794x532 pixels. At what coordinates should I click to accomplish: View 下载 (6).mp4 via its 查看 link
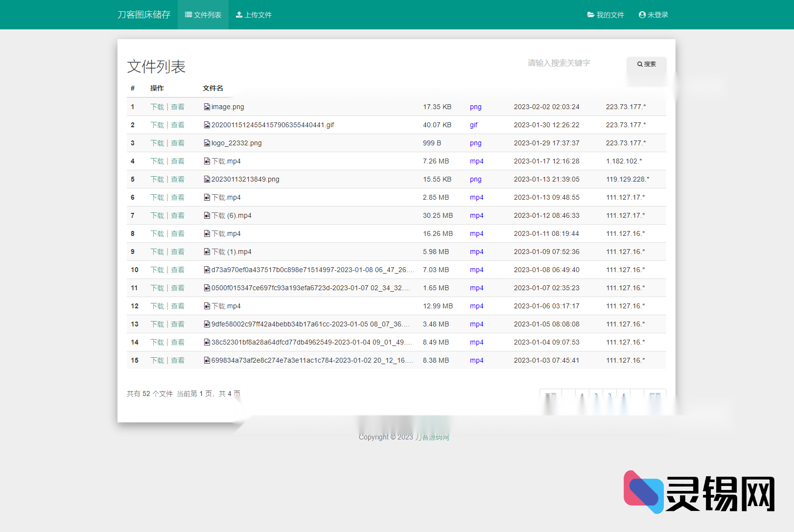[x=178, y=215]
